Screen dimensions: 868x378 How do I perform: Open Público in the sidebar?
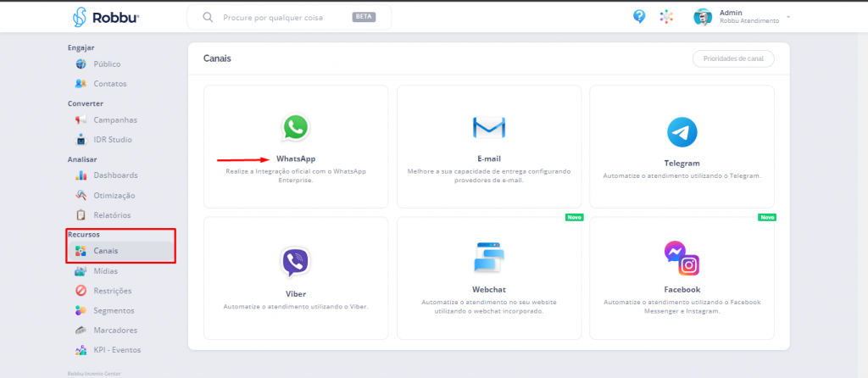click(106, 64)
